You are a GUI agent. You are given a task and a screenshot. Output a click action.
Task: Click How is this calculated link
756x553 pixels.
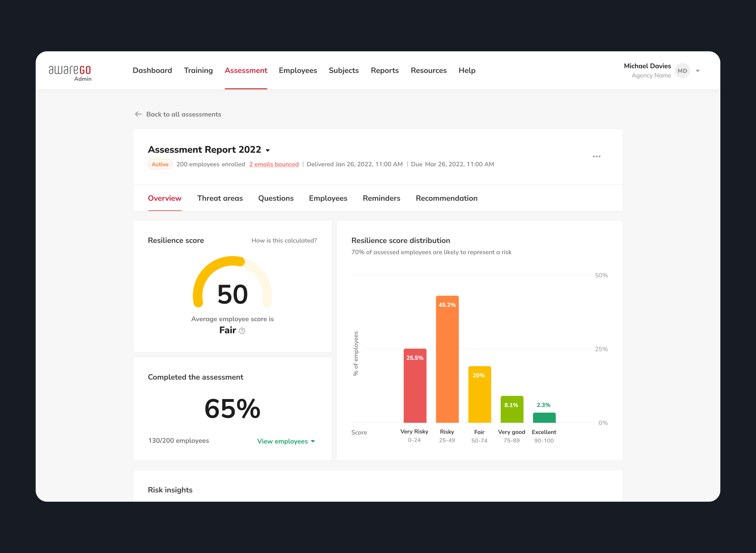coord(283,240)
